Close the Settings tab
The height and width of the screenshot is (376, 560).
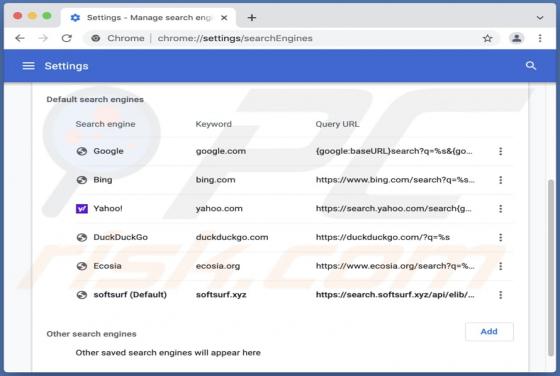[x=224, y=17]
